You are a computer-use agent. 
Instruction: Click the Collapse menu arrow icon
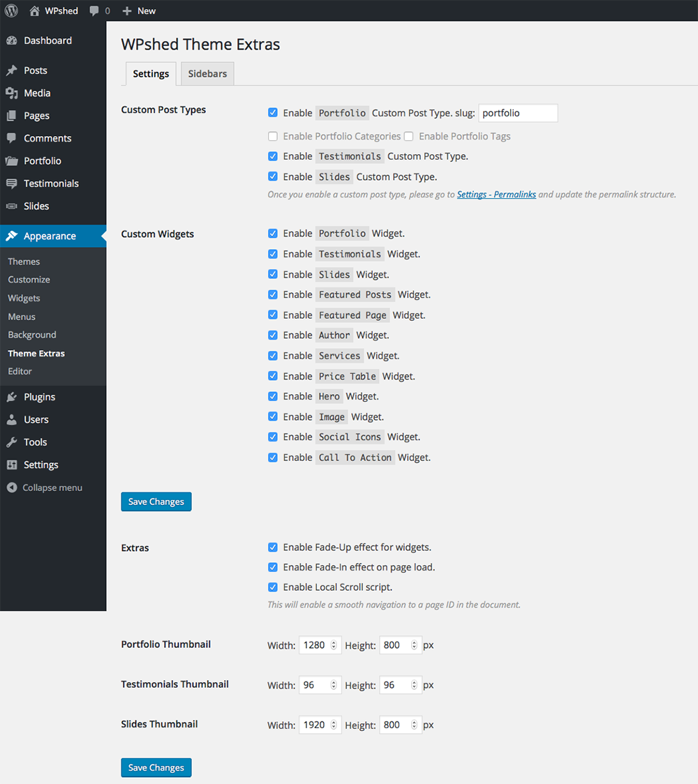click(12, 488)
